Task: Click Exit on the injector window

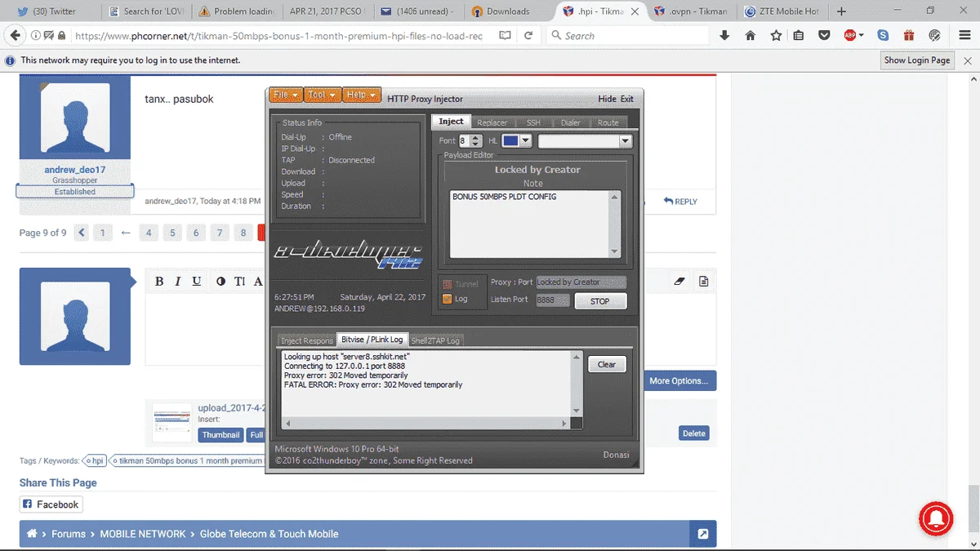Action: (626, 99)
